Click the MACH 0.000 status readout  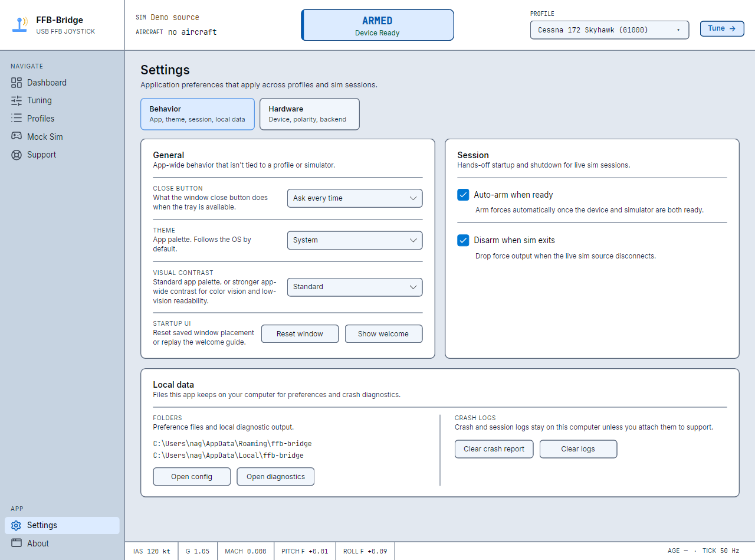[x=245, y=551]
